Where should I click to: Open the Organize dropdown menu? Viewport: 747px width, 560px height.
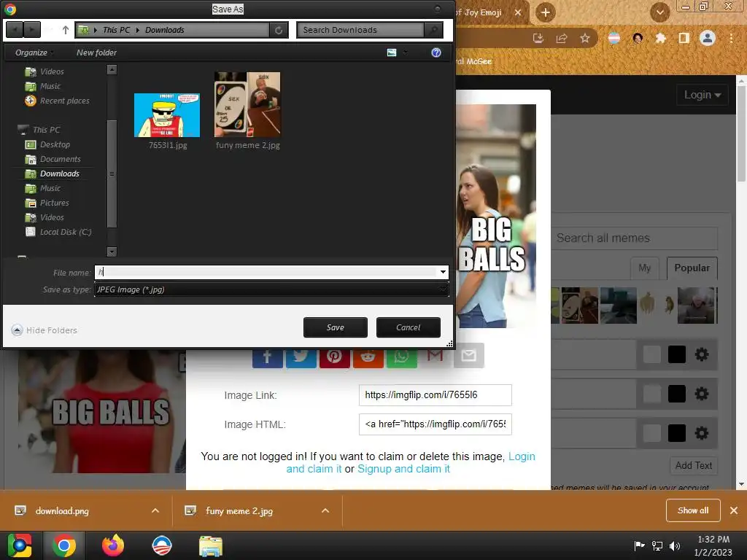tap(34, 52)
